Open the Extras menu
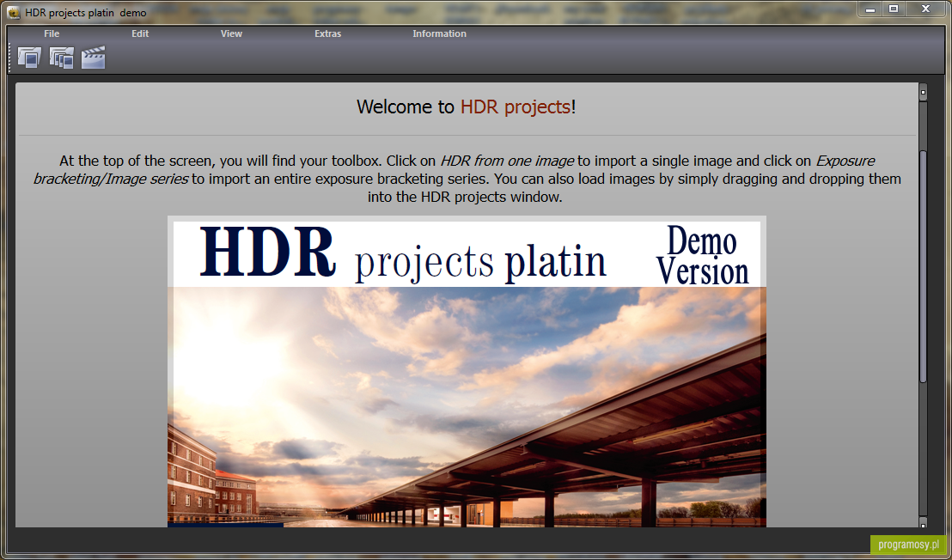This screenshot has height=560, width=952. [x=328, y=33]
